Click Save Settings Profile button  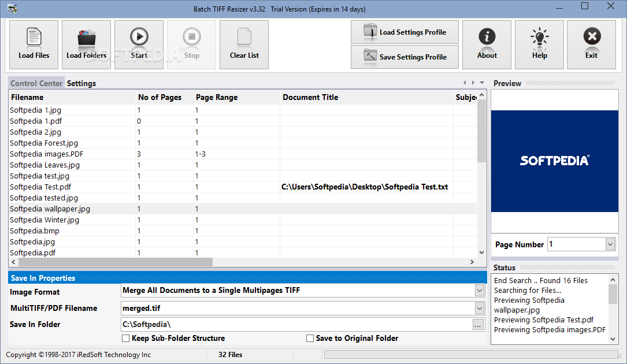405,57
